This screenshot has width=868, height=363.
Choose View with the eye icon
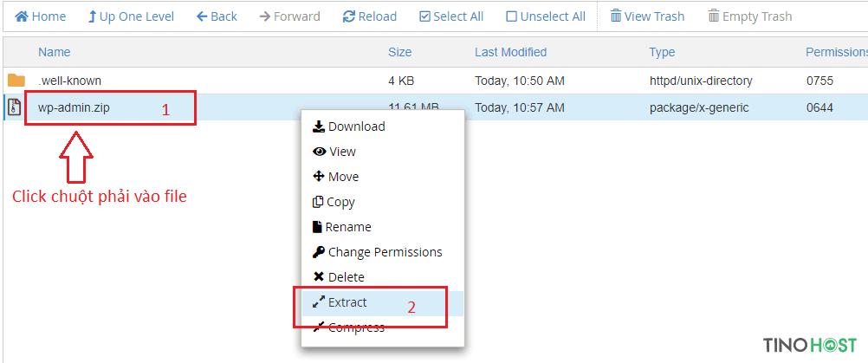[x=334, y=152]
